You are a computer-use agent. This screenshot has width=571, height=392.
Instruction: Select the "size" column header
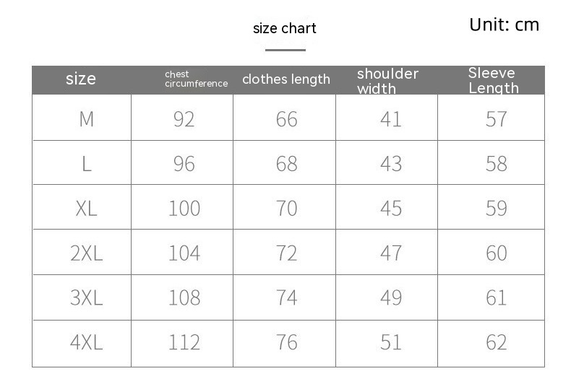81,79
